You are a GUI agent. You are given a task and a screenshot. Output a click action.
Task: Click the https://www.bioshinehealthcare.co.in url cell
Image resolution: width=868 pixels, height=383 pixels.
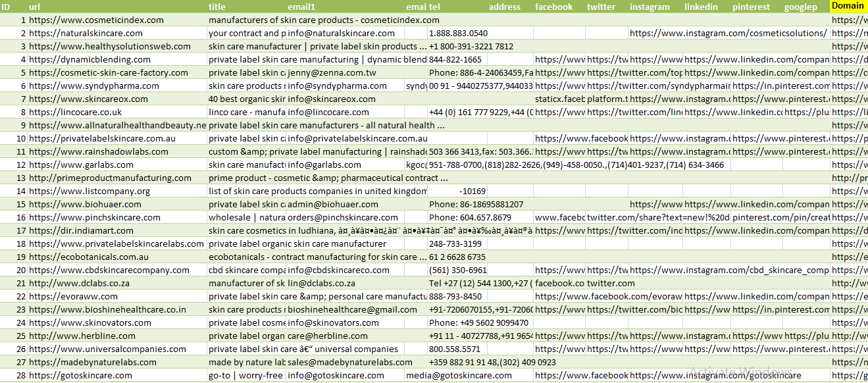click(x=117, y=309)
